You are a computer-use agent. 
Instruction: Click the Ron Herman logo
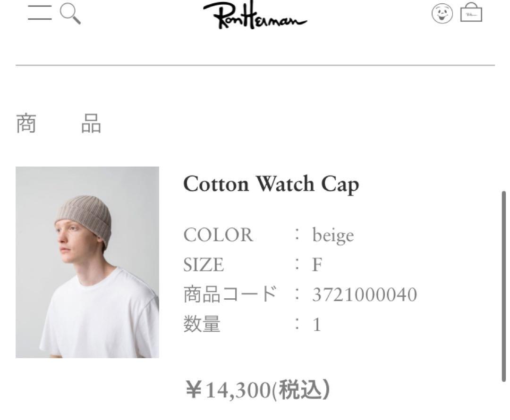(255, 15)
